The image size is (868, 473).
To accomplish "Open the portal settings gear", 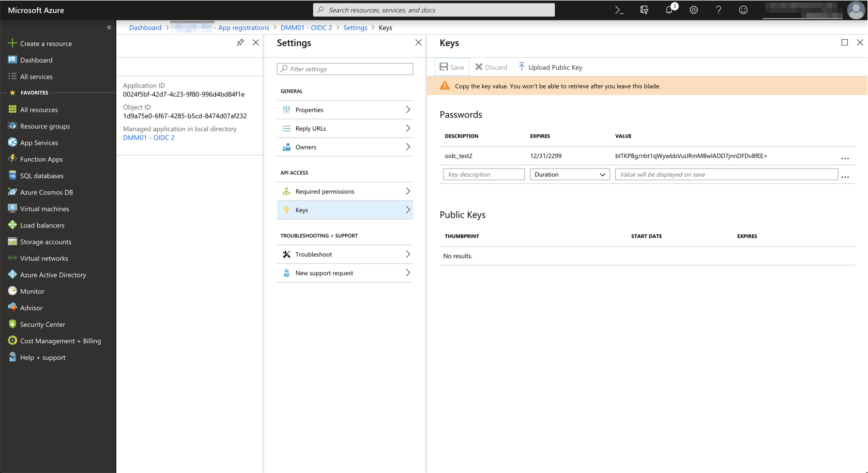I will (693, 9).
